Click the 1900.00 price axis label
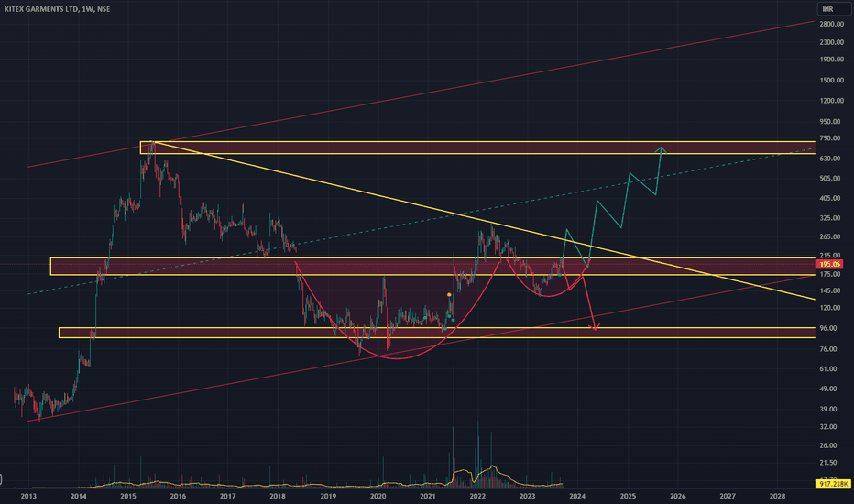854x504 pixels. (x=832, y=60)
